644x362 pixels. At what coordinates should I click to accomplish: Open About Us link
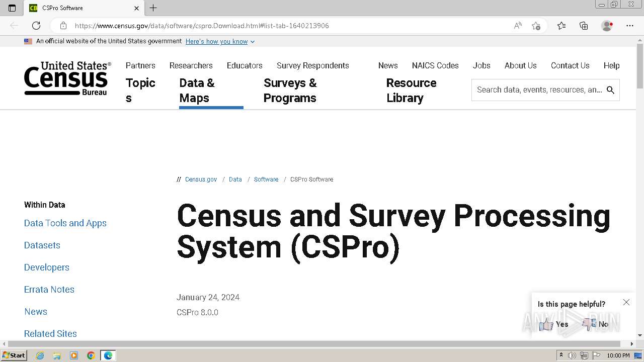pyautogui.click(x=521, y=65)
